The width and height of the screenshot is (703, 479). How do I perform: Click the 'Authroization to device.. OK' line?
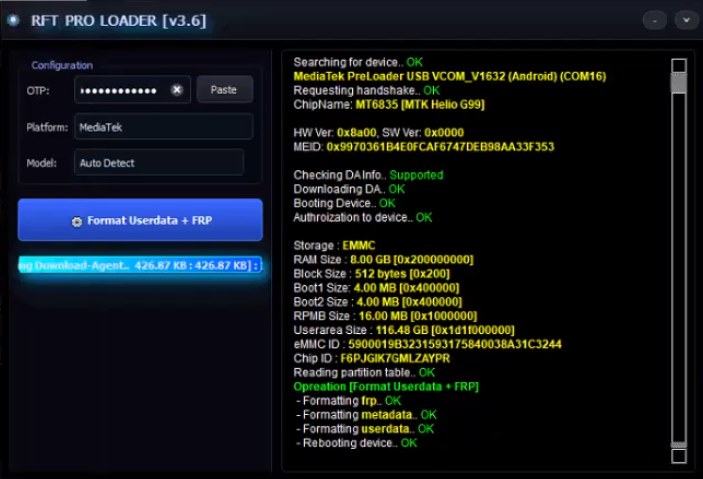pos(363,217)
